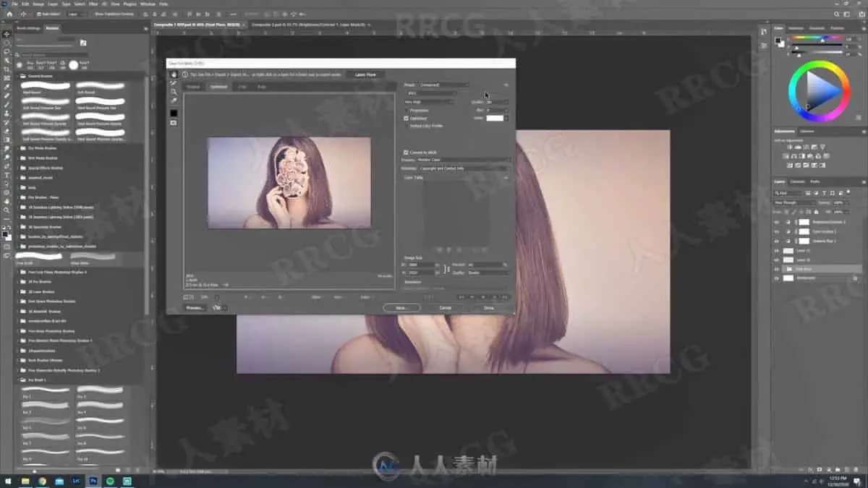Select the Eraser tool in Photoshop toolbar
The image size is (868, 488).
click(x=7, y=131)
